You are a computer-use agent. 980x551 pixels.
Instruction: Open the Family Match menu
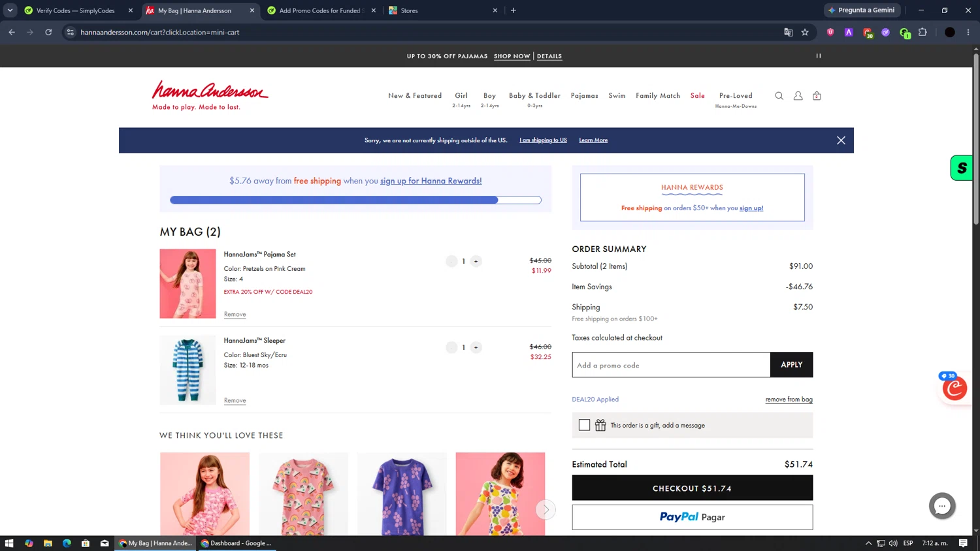click(x=658, y=96)
